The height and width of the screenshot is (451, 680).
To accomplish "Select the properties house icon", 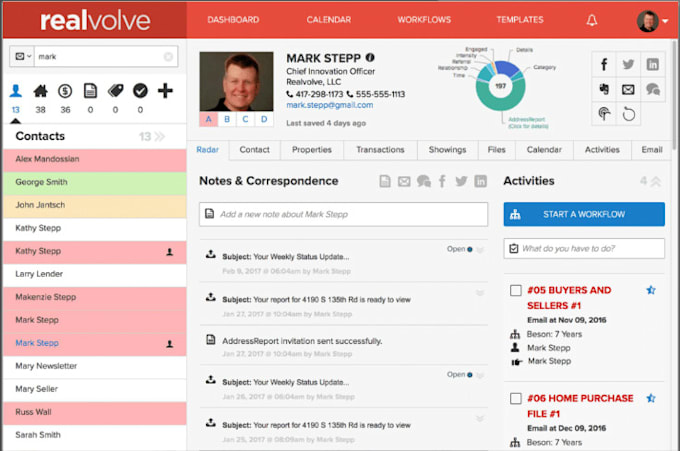I will [40, 91].
